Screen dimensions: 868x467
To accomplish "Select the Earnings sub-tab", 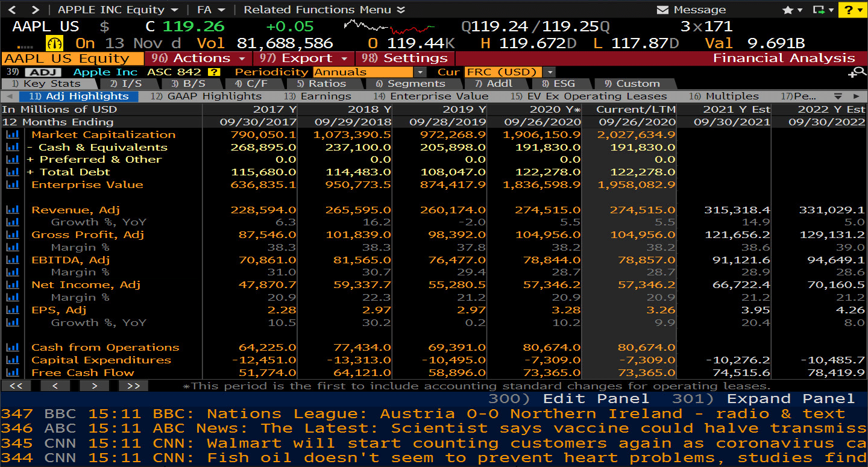I will tap(317, 96).
